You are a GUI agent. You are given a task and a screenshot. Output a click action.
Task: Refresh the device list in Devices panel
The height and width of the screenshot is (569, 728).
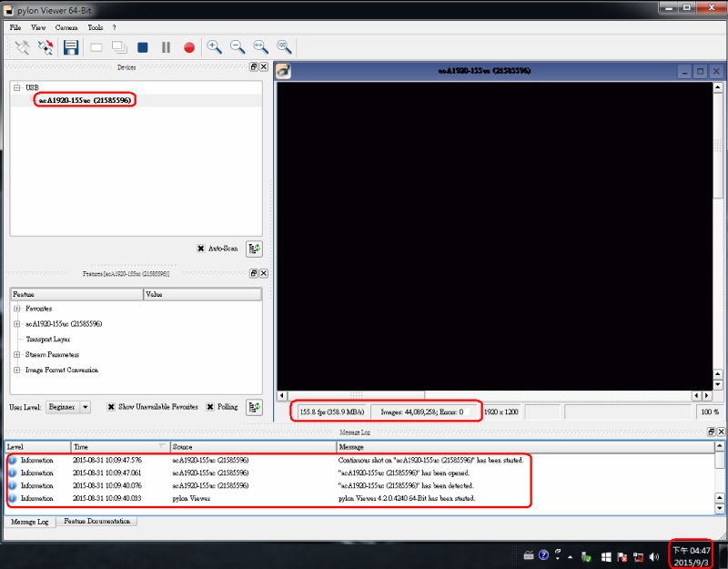pos(254,249)
